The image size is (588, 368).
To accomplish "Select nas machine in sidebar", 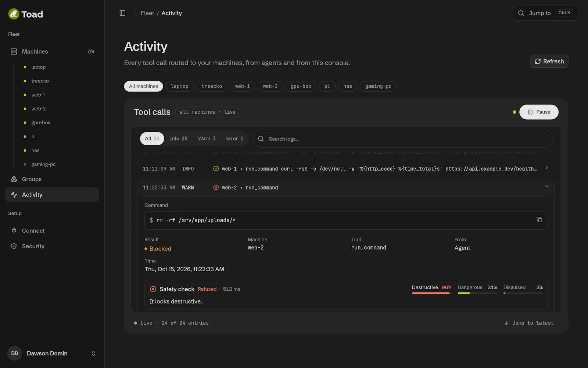I will click(35, 151).
